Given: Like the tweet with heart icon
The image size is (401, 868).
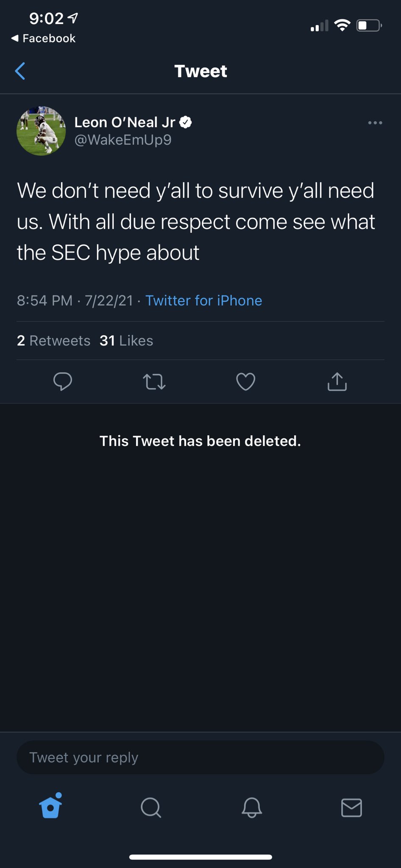Looking at the screenshot, I should tap(245, 381).
